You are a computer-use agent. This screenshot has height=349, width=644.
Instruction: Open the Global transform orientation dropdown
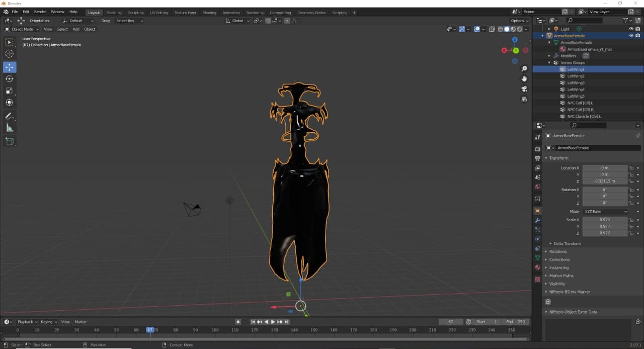pos(237,21)
